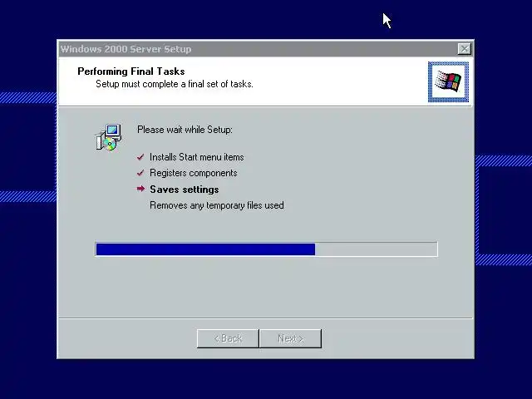
Task: Click the "Installs Start menu items" line
Action: pos(197,157)
